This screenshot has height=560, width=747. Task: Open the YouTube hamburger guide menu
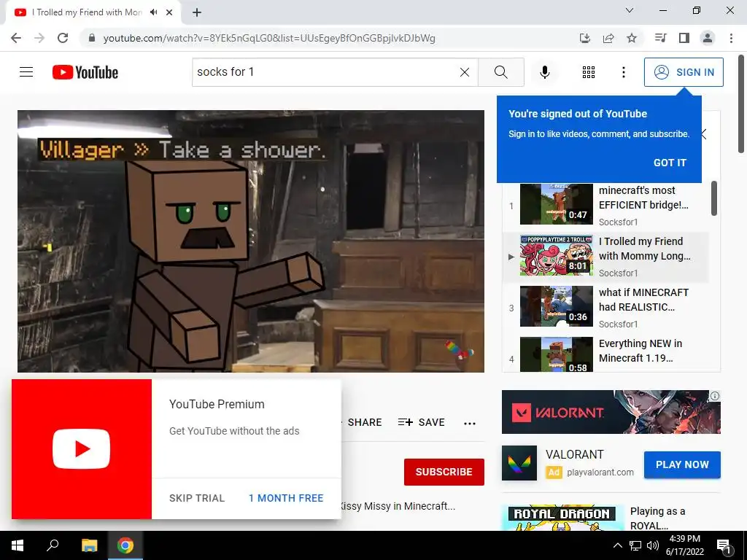26,72
